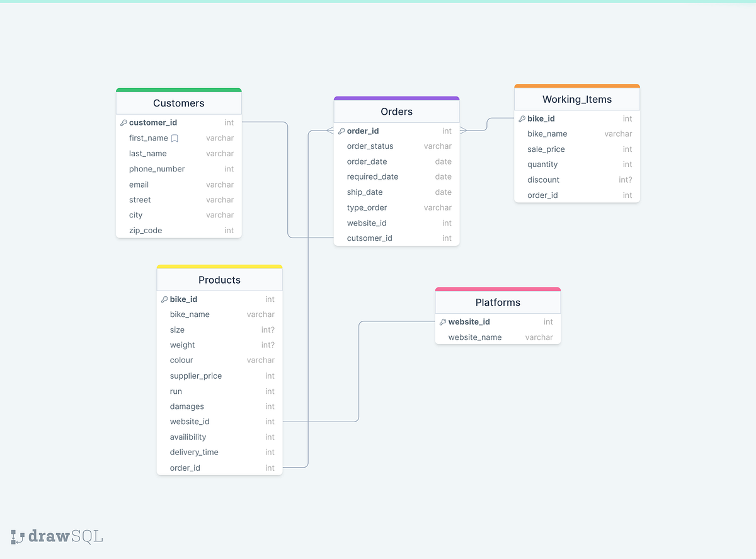Click the green color bar on the Customers table
The width and height of the screenshot is (756, 559).
click(178, 89)
